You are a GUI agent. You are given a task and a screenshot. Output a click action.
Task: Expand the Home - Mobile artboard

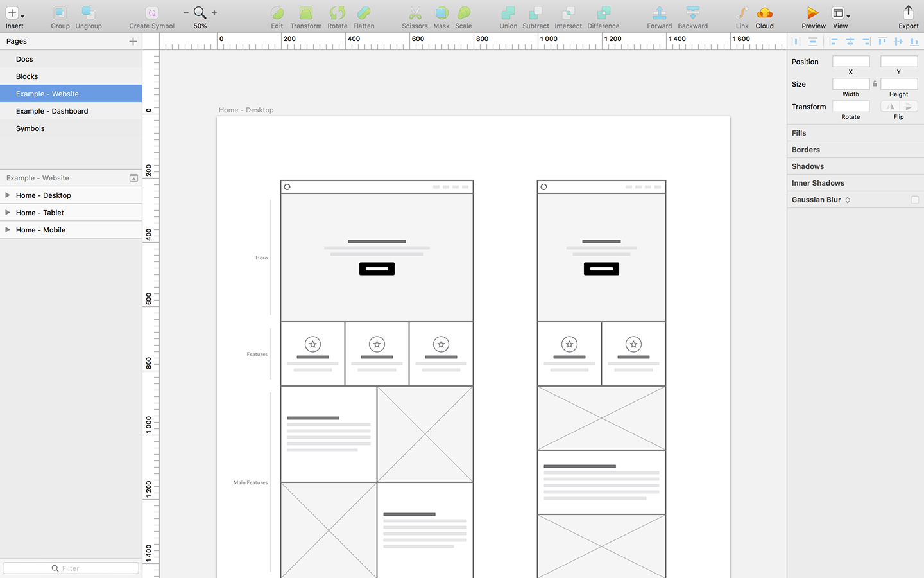[x=8, y=229]
